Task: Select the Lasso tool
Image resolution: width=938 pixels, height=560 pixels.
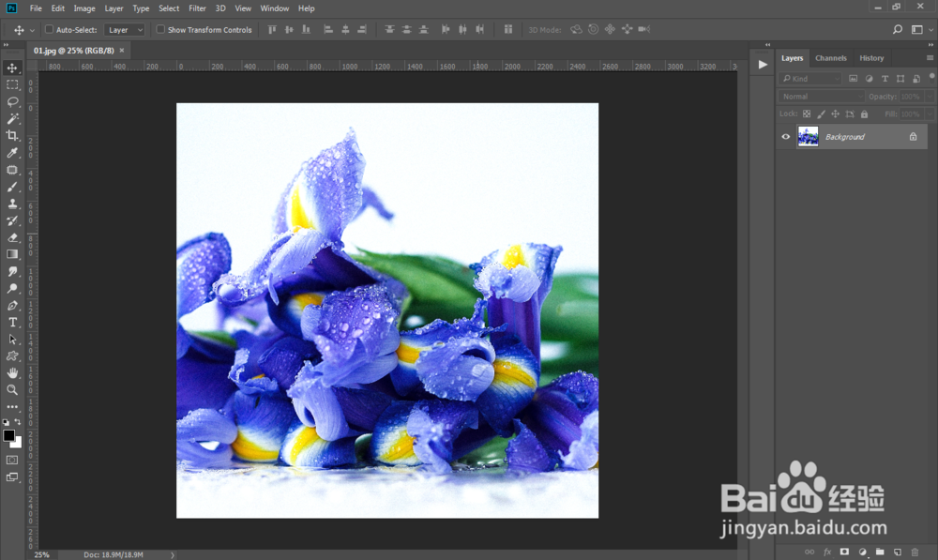Action: pos(13,101)
